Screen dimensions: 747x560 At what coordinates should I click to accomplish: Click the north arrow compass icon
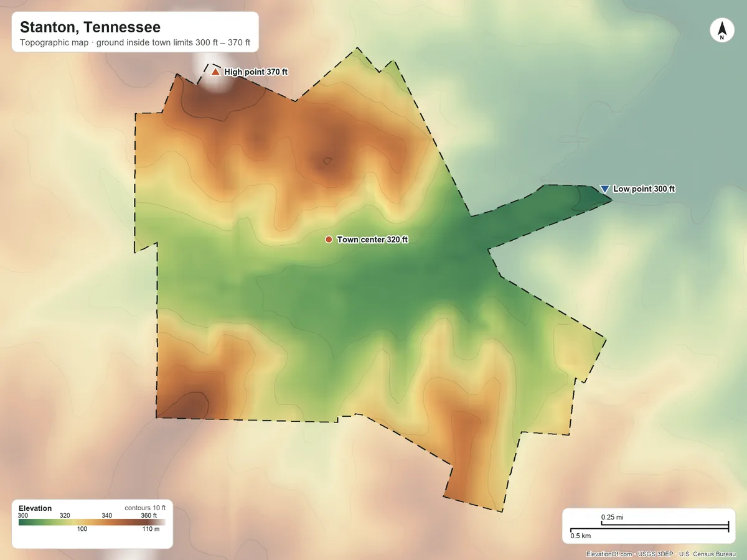tap(722, 30)
